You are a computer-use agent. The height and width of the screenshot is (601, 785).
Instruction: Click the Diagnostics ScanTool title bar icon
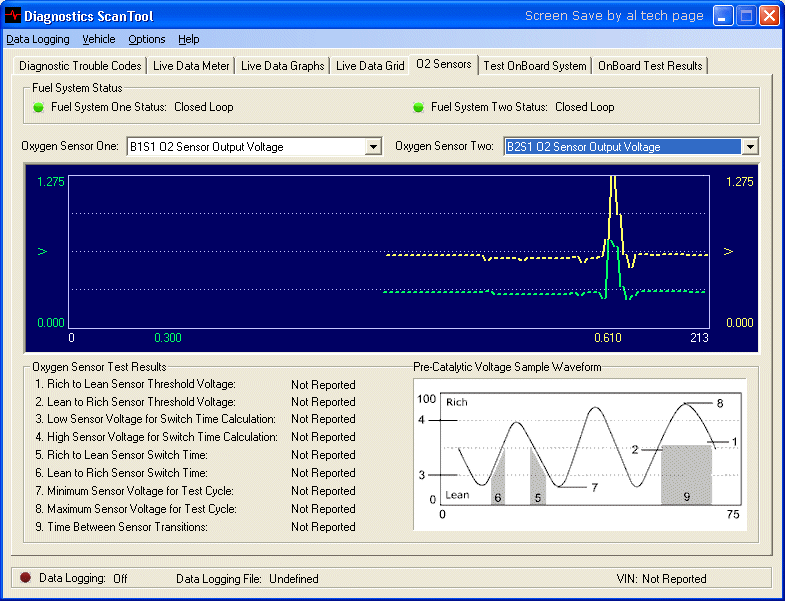pos(13,16)
